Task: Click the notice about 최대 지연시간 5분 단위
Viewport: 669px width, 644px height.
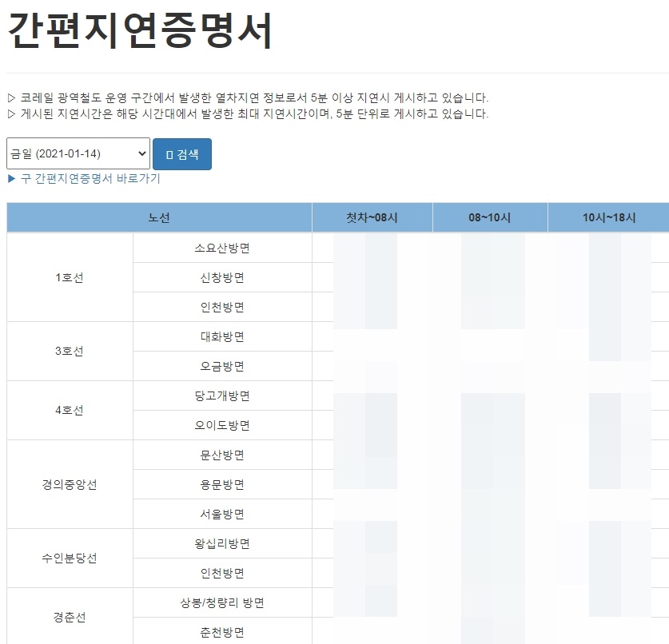Action: 248,114
